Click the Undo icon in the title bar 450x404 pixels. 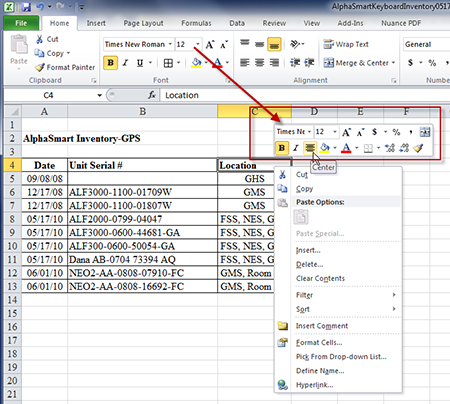pos(40,6)
